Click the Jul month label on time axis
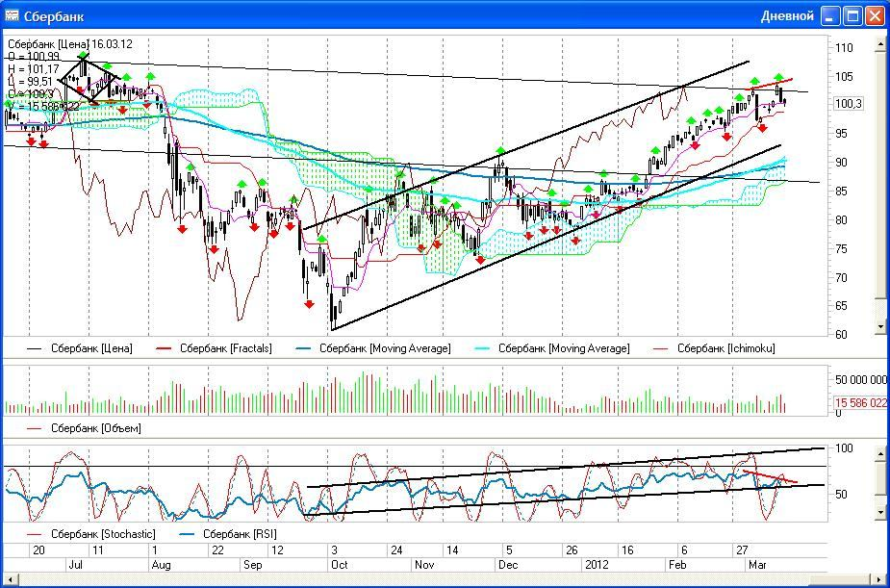Image resolution: width=890 pixels, height=588 pixels. [x=75, y=565]
